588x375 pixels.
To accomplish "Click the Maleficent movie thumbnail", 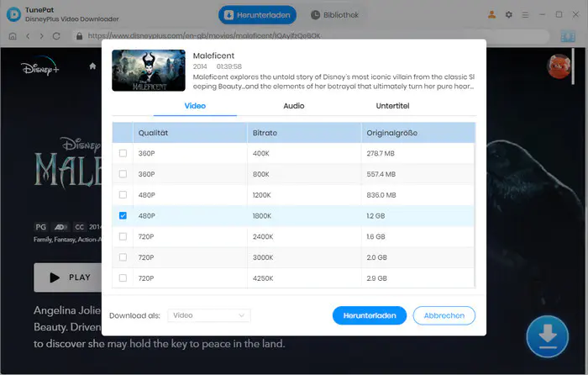I will (x=149, y=70).
